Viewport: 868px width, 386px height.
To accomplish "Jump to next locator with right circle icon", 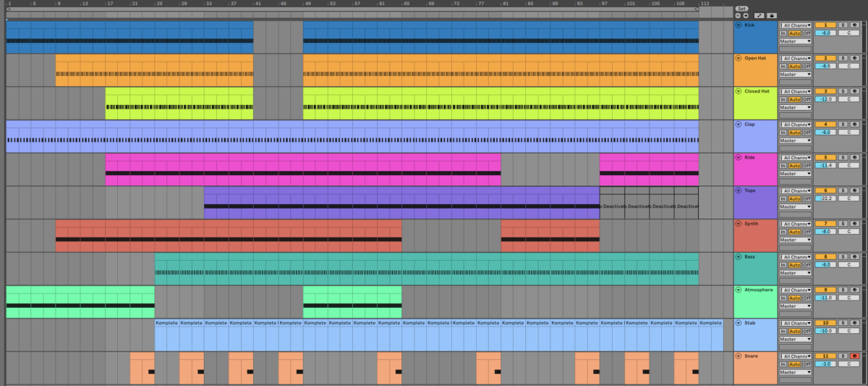I will click(x=746, y=15).
